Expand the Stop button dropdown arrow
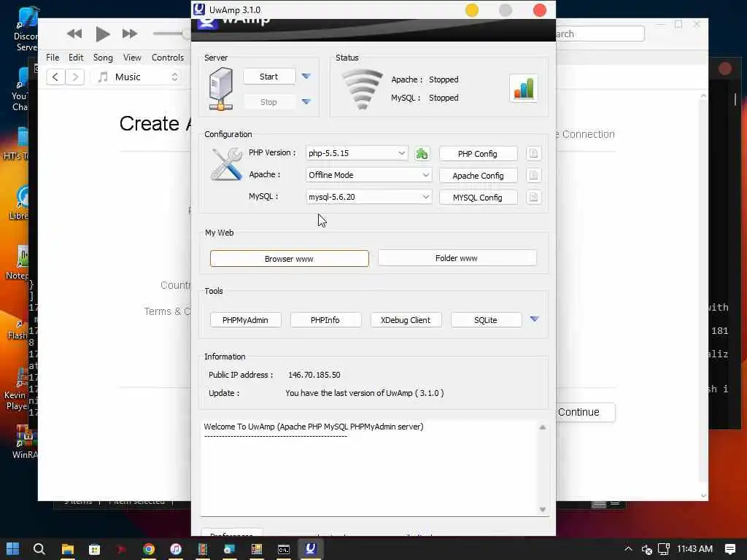This screenshot has height=560, width=747. [x=306, y=101]
